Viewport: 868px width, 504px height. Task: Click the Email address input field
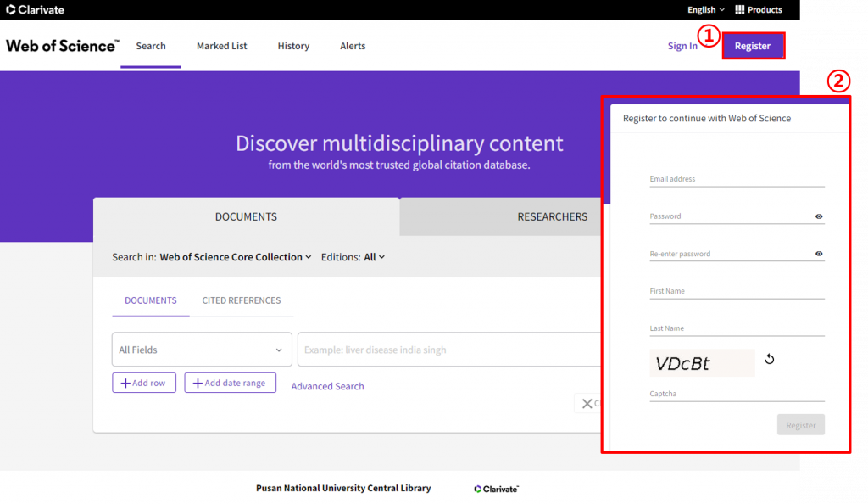pos(737,179)
